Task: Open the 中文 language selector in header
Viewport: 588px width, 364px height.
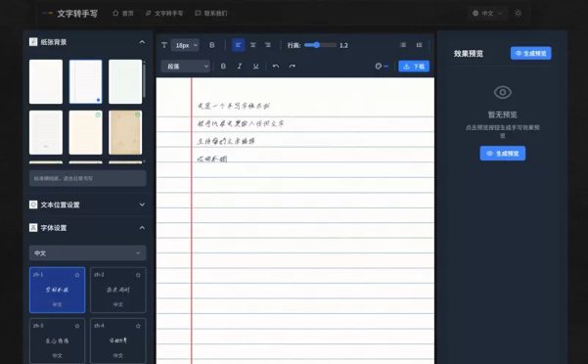Action: pos(487,13)
